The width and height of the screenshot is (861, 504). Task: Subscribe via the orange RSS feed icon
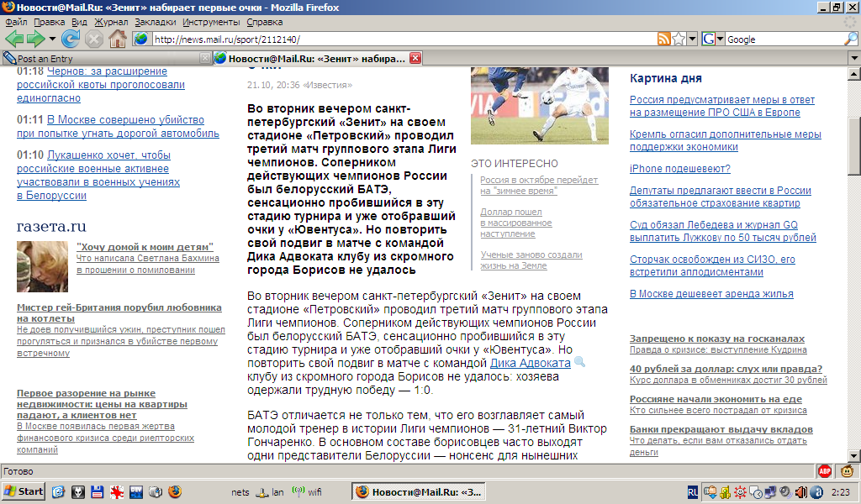(664, 39)
